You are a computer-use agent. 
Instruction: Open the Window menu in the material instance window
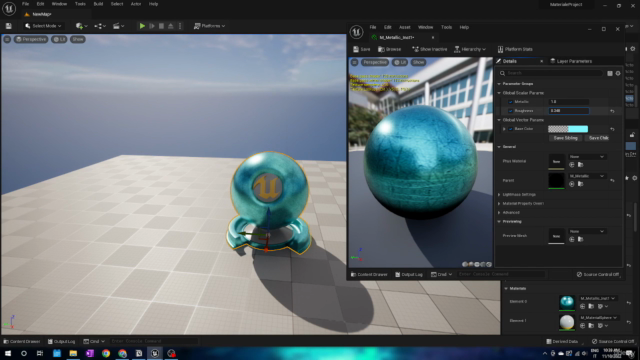coord(425,27)
